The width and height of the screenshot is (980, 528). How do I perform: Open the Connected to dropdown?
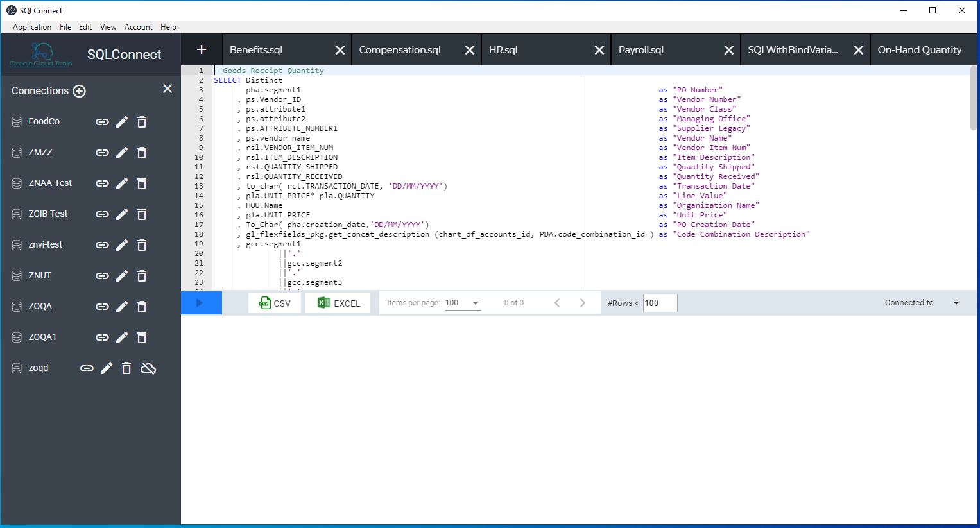[956, 303]
